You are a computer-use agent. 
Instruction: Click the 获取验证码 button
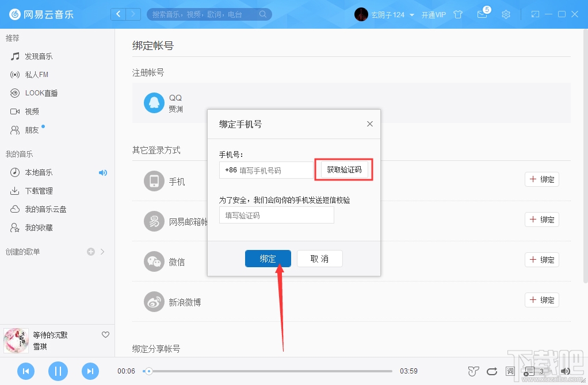coord(343,170)
